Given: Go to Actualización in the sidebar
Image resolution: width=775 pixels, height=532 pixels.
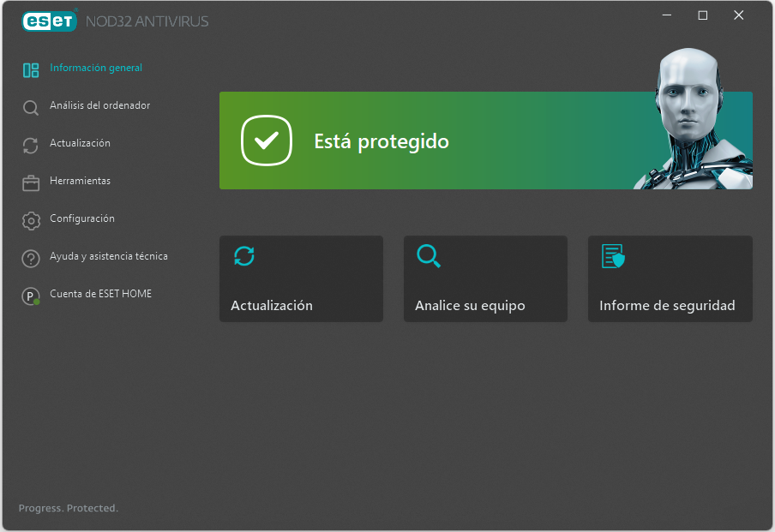Looking at the screenshot, I should [x=80, y=143].
